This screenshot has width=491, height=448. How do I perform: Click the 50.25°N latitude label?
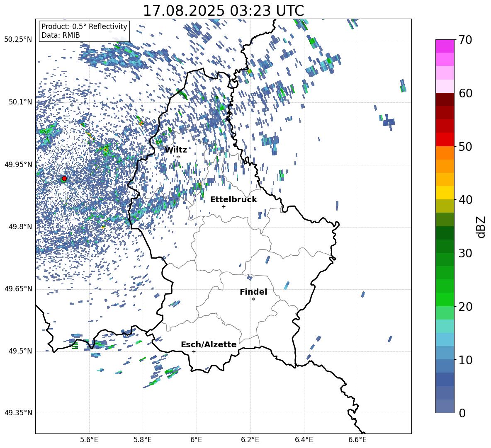pyautogui.click(x=18, y=40)
